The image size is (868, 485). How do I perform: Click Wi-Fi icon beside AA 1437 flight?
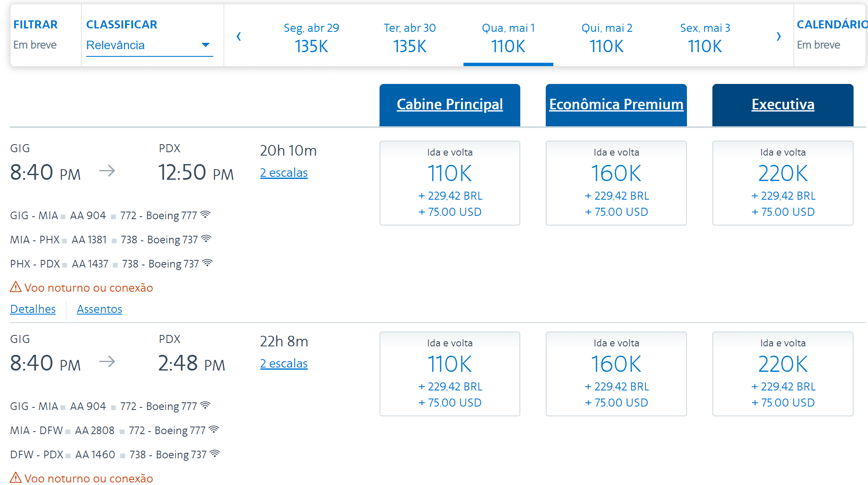(207, 263)
